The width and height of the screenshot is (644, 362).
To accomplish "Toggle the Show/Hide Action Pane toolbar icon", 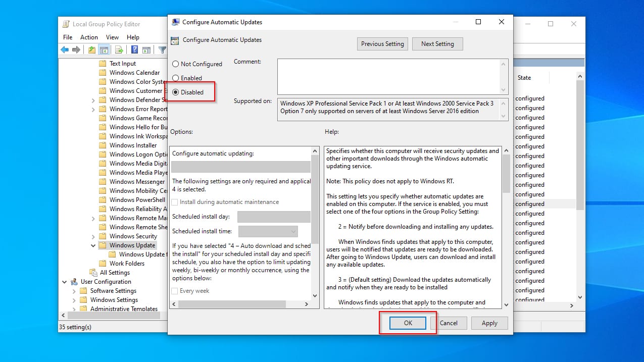I will point(146,49).
